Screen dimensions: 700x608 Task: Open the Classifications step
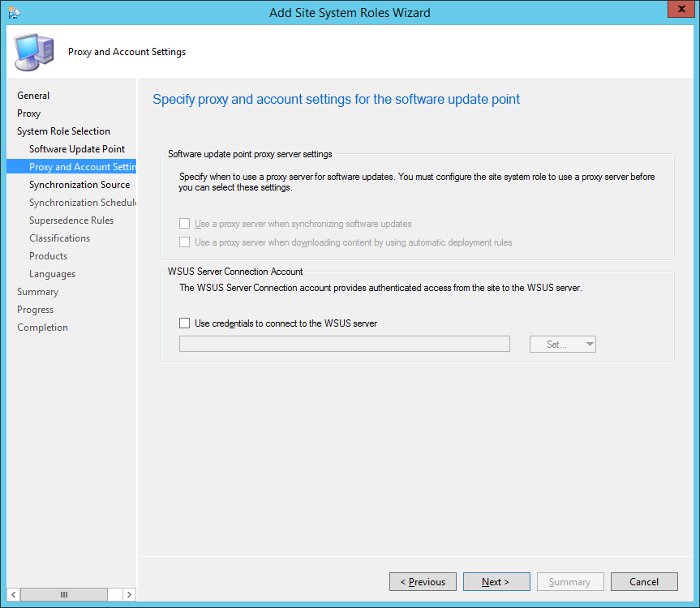pos(59,238)
